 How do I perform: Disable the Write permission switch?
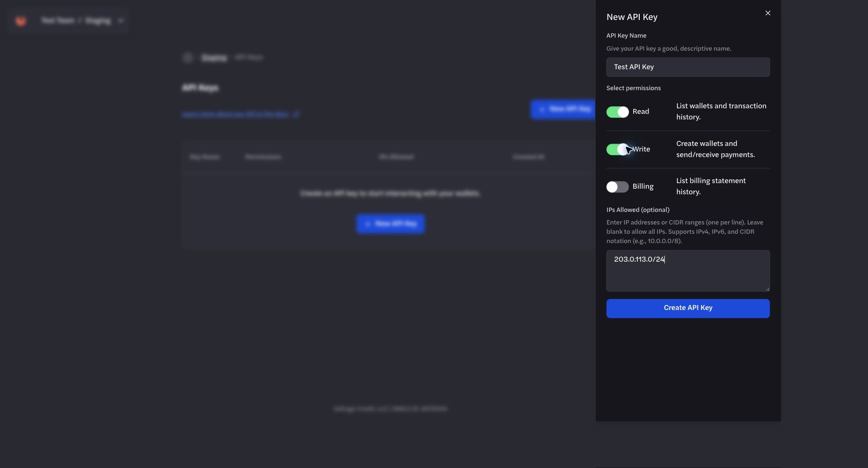click(x=617, y=150)
